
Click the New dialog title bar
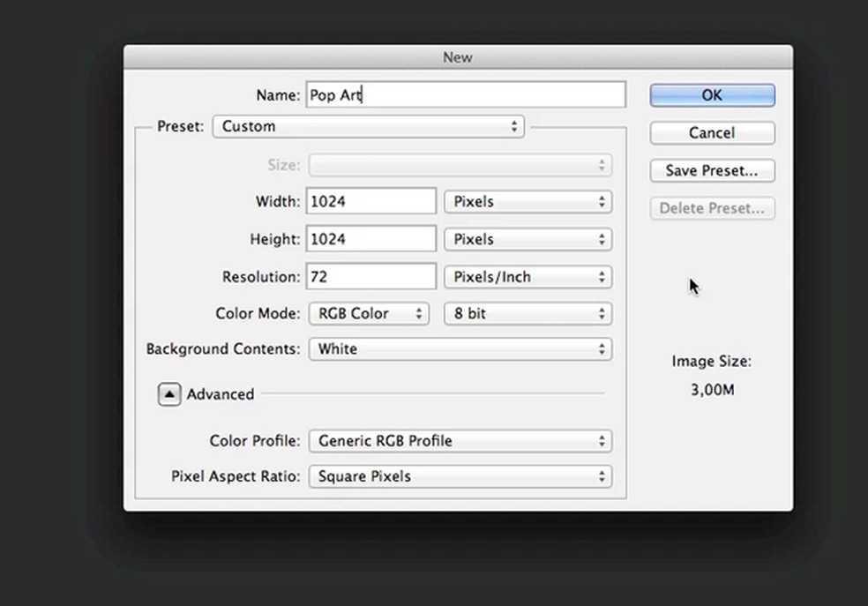[x=458, y=57]
